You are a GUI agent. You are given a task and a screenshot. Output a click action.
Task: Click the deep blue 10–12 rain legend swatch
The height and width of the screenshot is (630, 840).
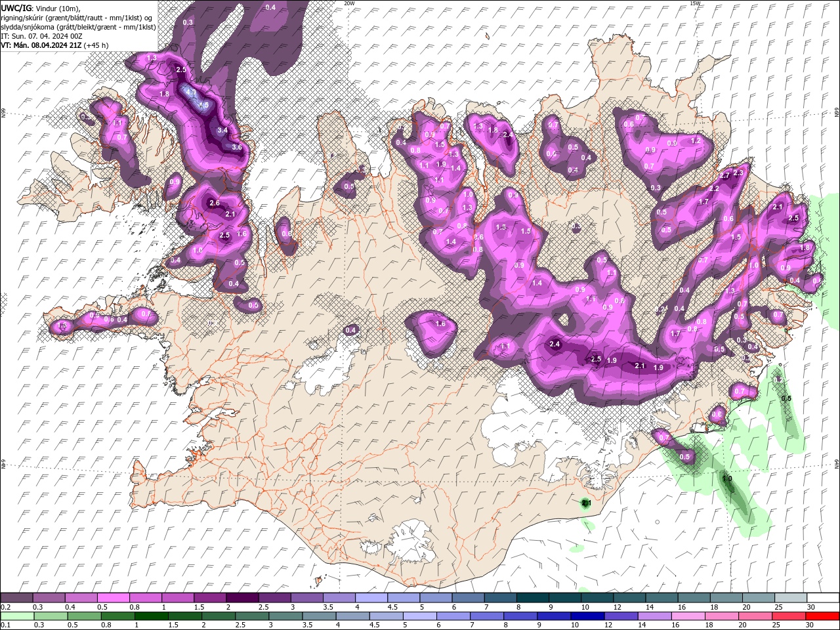click(x=587, y=616)
